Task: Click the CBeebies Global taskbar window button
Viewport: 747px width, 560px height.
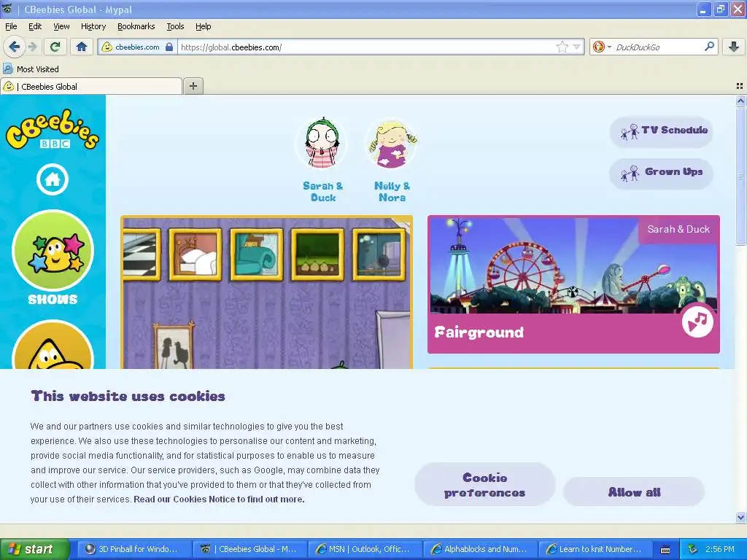Action: point(249,549)
